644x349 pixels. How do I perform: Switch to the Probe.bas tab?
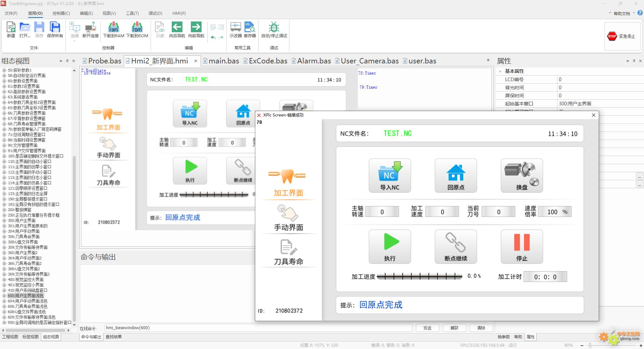(x=102, y=61)
